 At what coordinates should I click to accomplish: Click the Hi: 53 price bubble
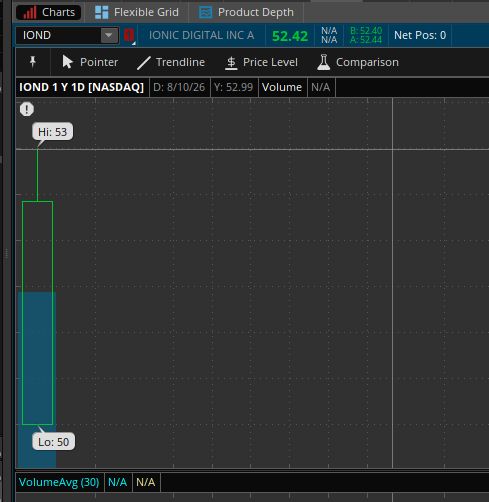52,132
